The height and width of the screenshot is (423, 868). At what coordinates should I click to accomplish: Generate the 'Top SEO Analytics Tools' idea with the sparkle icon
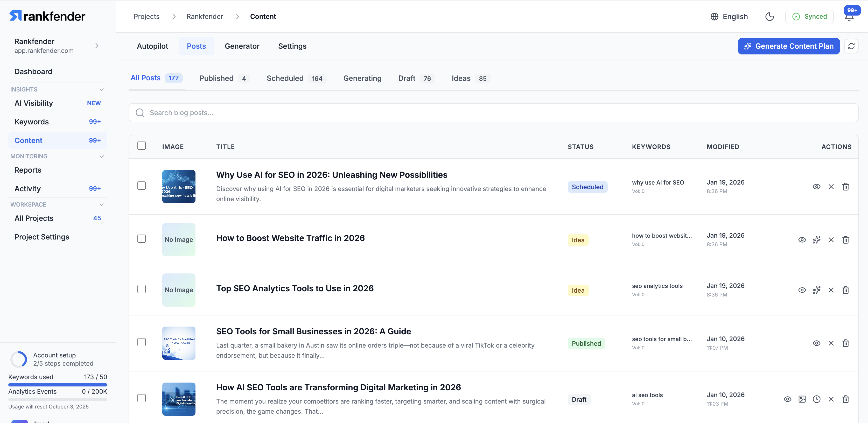click(816, 290)
